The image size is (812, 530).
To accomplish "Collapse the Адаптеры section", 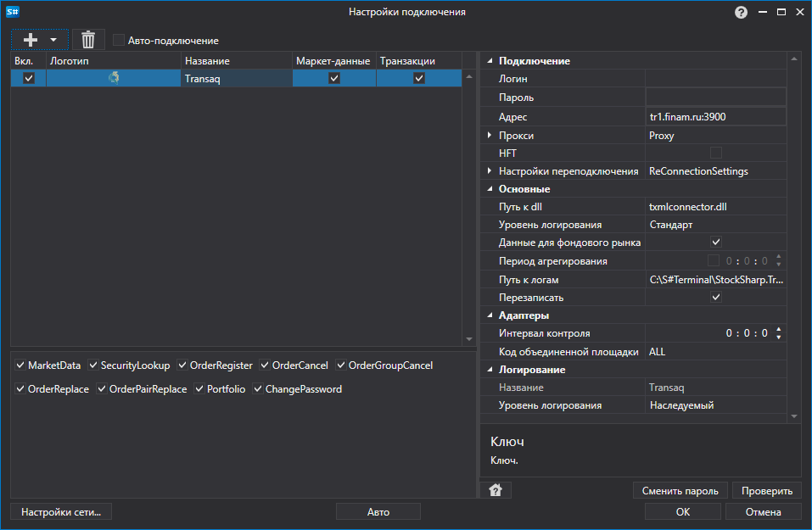I will pos(490,315).
